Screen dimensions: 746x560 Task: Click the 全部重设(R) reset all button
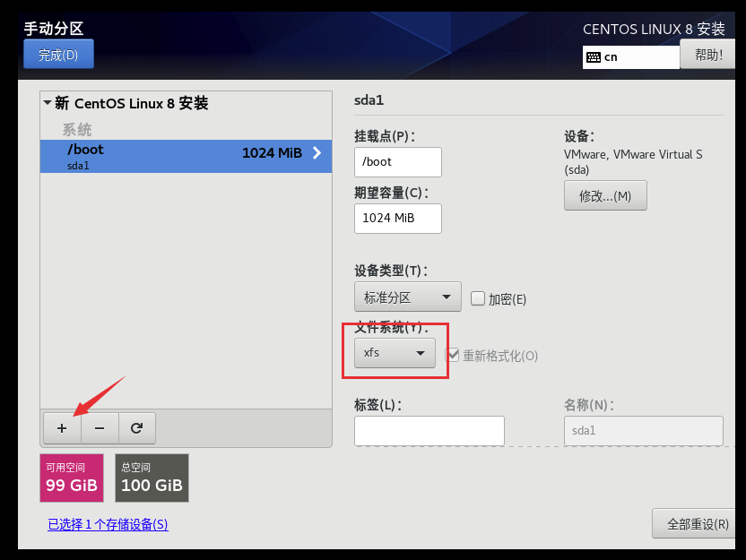pos(694,523)
